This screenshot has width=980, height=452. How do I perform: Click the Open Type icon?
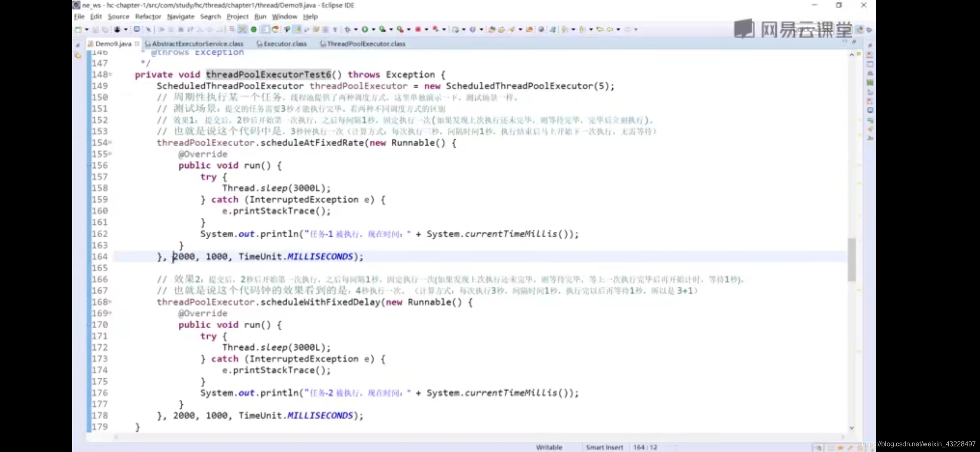point(492,29)
